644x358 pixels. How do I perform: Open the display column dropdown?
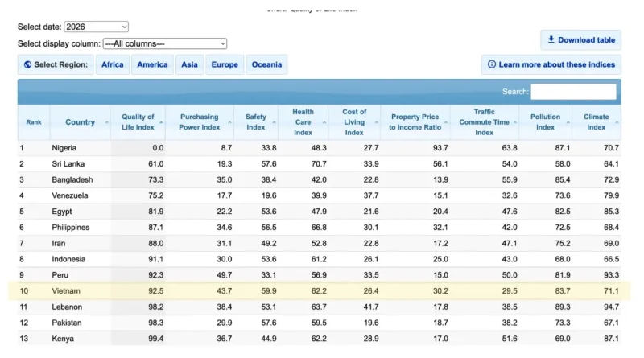pos(165,43)
